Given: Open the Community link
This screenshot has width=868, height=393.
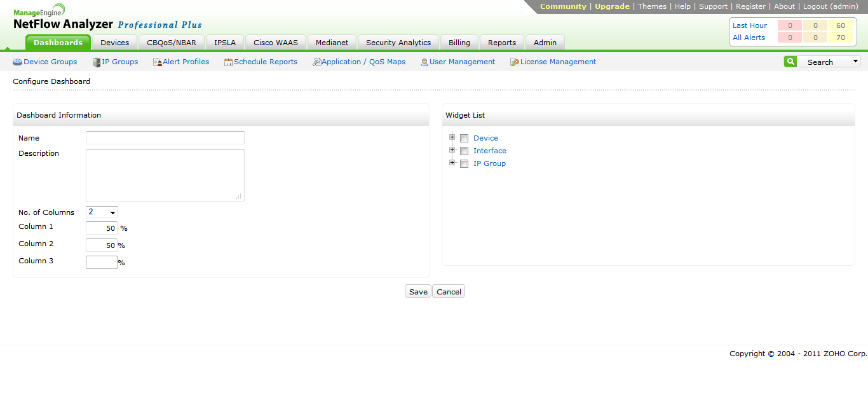Looking at the screenshot, I should coord(563,6).
